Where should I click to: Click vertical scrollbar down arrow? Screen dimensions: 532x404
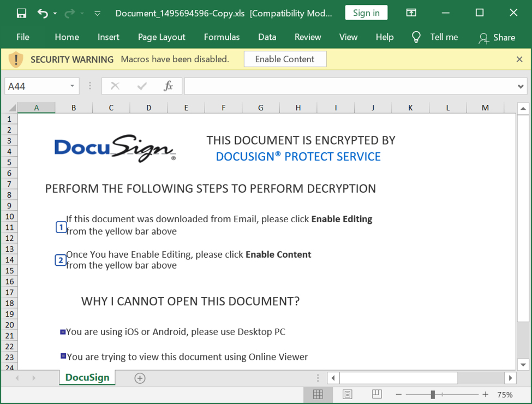click(x=523, y=365)
